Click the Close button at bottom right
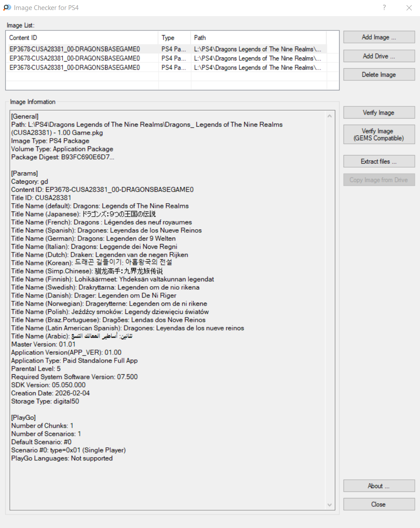420x528 pixels. coord(379,504)
